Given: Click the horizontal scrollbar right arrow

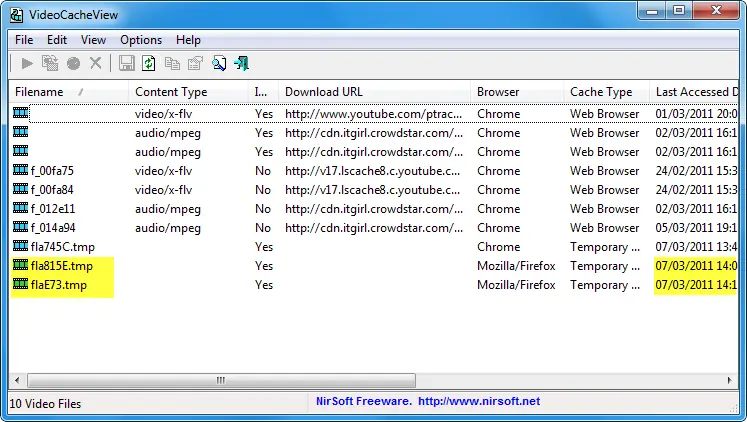Looking at the screenshot, I should click(729, 380).
